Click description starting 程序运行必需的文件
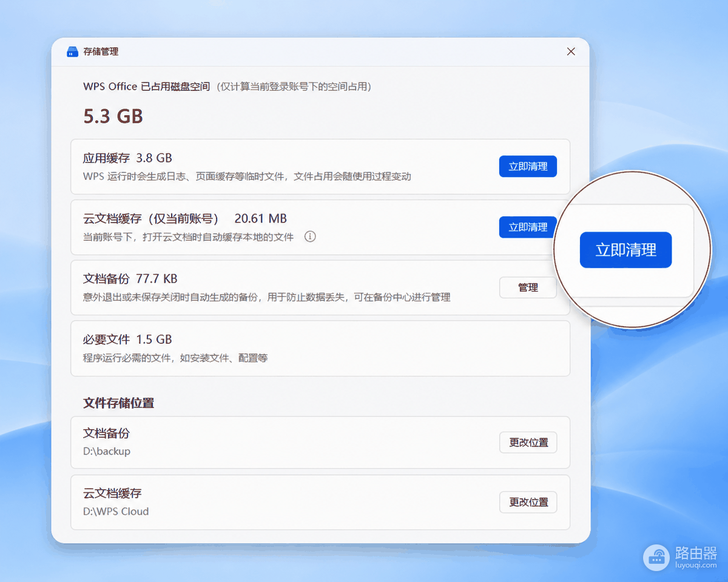728x582 pixels. [x=175, y=358]
